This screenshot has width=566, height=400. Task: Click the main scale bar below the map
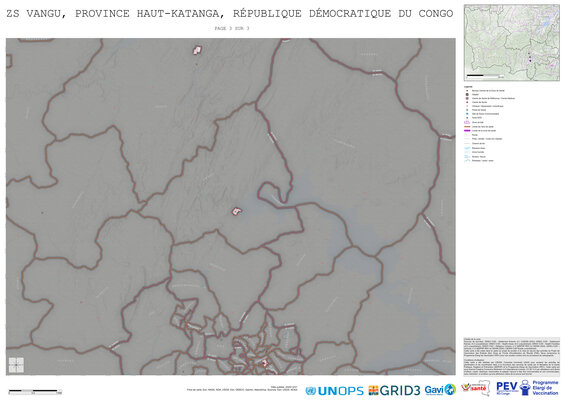(35, 391)
